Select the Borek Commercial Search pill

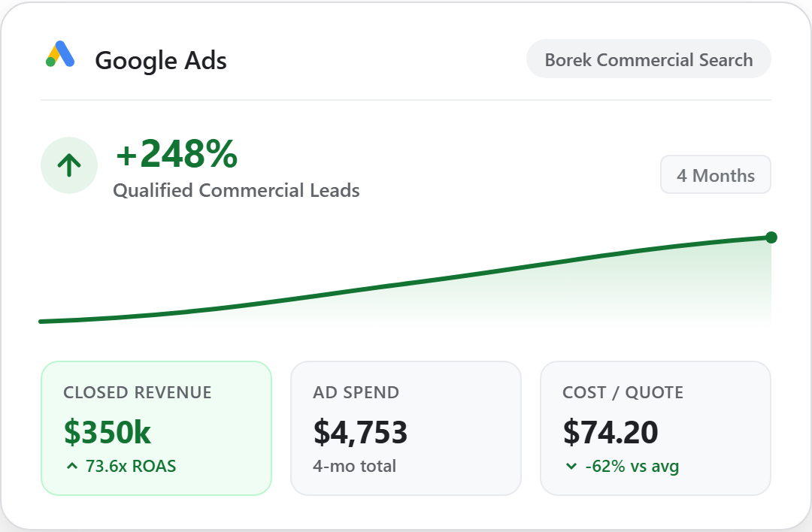(x=648, y=59)
